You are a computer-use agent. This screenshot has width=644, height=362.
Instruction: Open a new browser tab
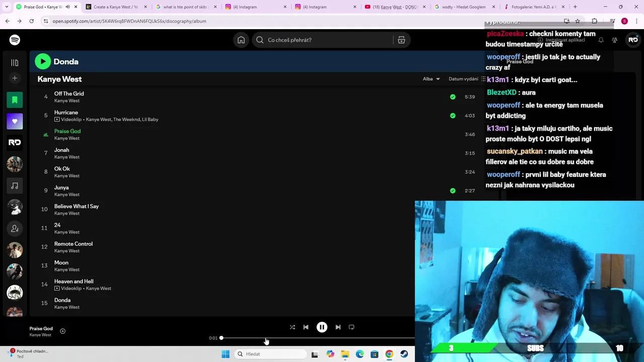(x=575, y=7)
